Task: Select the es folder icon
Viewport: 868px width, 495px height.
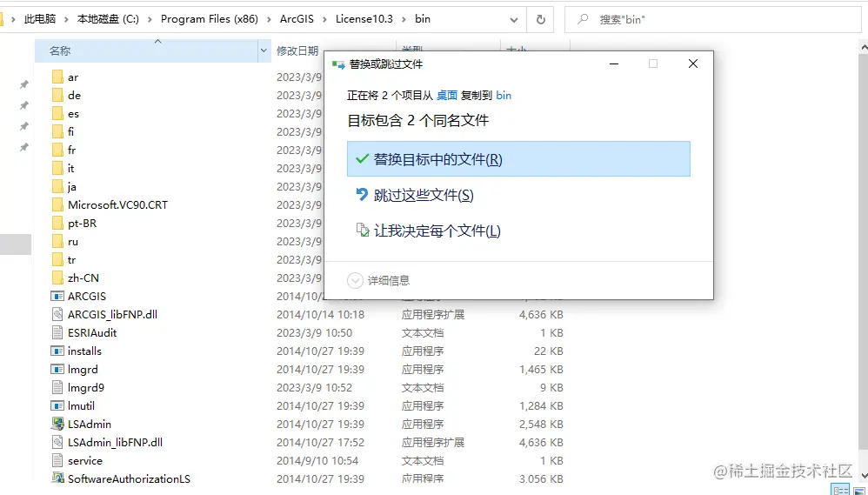Action: click(x=57, y=113)
